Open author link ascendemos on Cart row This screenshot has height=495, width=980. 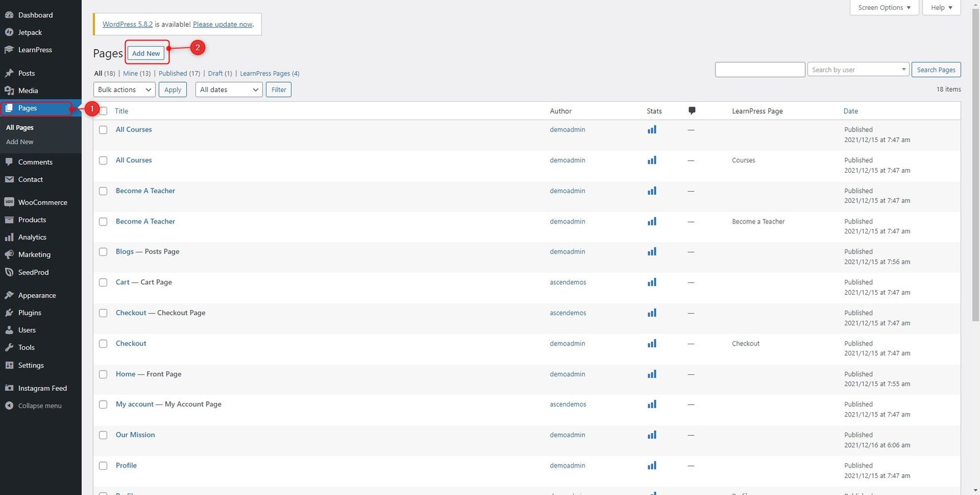click(x=568, y=282)
